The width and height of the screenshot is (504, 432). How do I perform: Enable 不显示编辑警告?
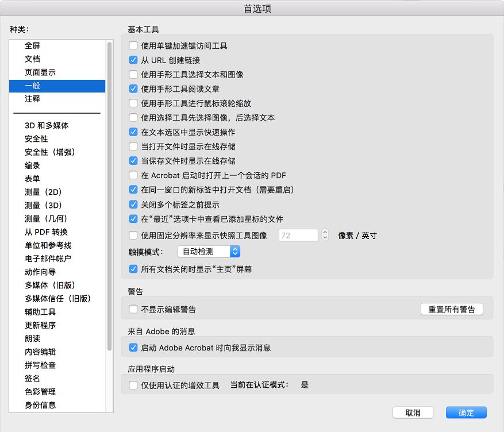click(132, 308)
